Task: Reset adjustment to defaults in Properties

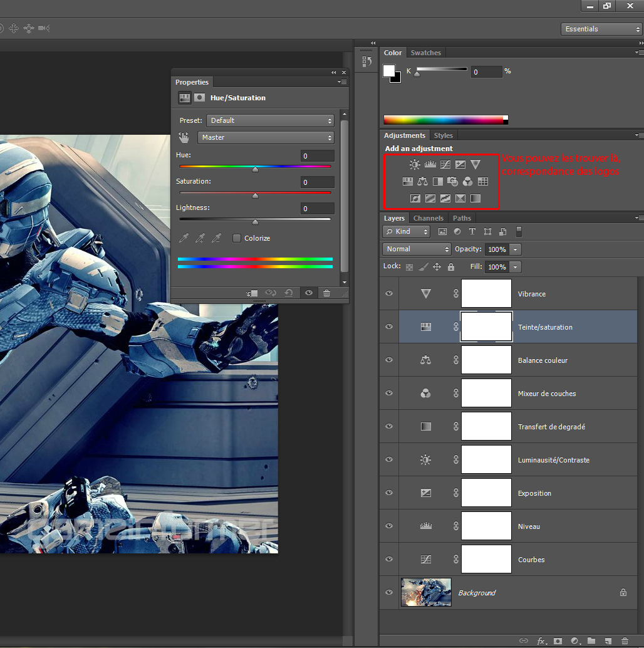Action: [289, 293]
